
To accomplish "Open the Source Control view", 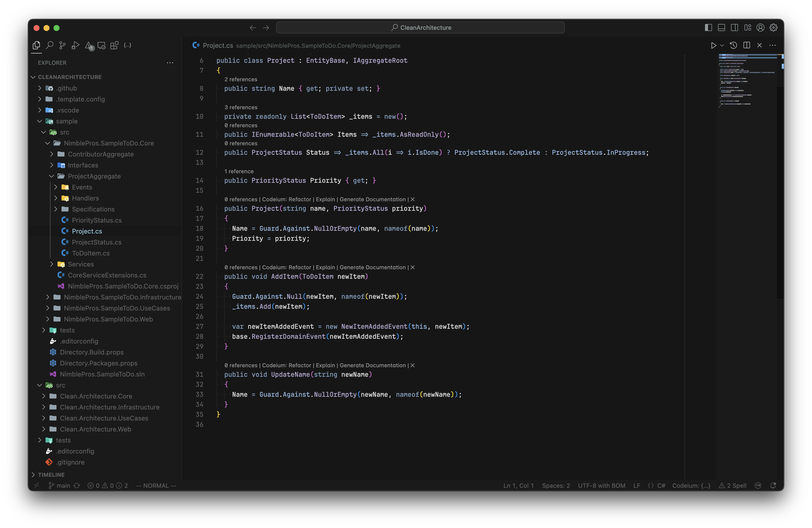I will pyautogui.click(x=62, y=45).
